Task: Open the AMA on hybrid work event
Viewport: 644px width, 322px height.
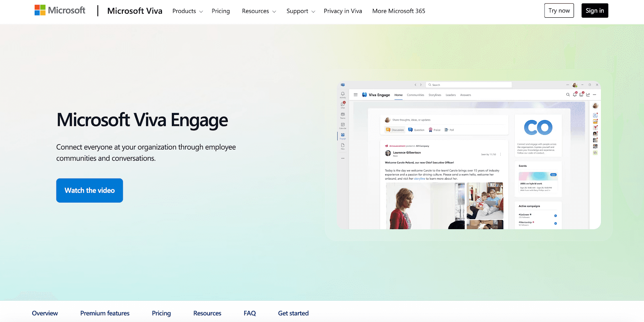Action: tap(538, 182)
